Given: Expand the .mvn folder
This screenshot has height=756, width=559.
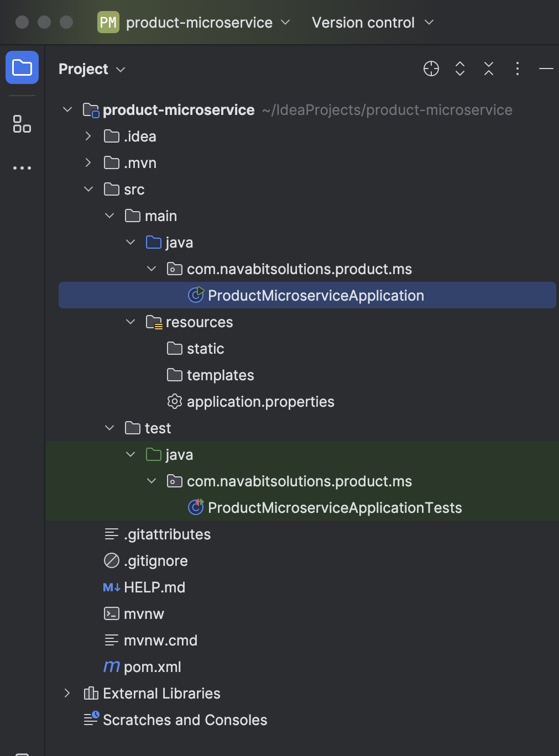Looking at the screenshot, I should (88, 163).
